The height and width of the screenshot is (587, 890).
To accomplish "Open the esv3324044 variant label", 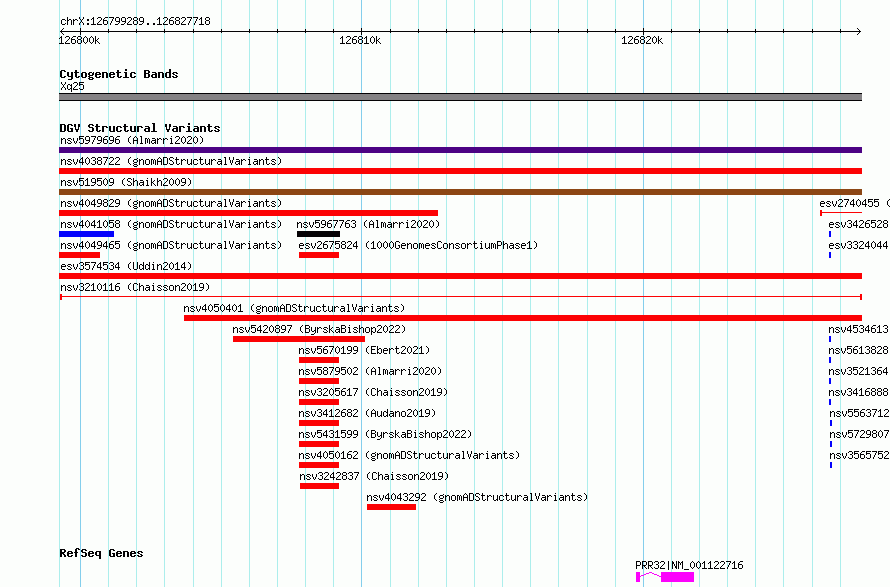I will 859,245.
